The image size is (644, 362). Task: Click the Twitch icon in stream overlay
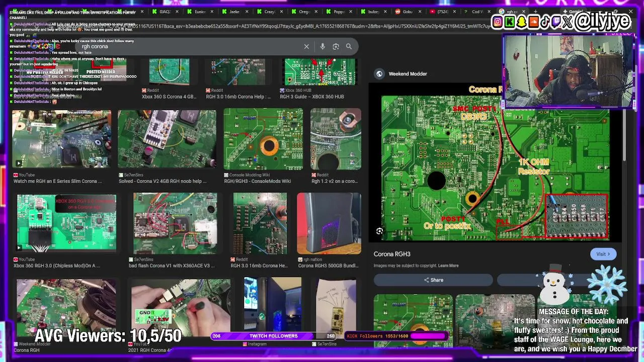coord(556,21)
